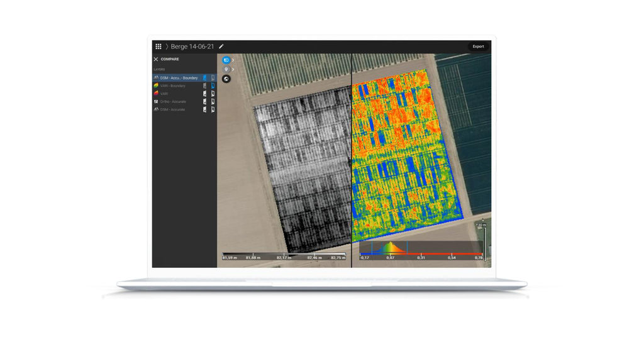This screenshot has width=644, height=337.
Task: Select the DSM - Accurate layer row
Action: pos(184,109)
